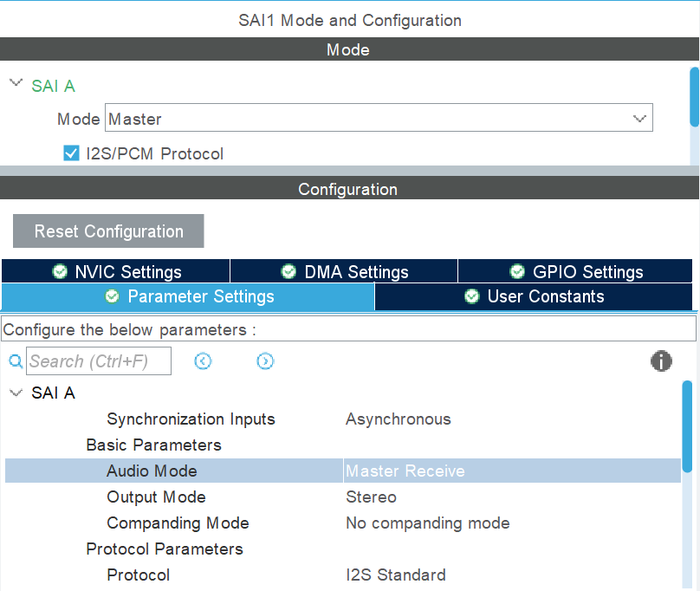Select the Companding Mode parameter row
The width and height of the screenshot is (700, 591).
[x=178, y=523]
